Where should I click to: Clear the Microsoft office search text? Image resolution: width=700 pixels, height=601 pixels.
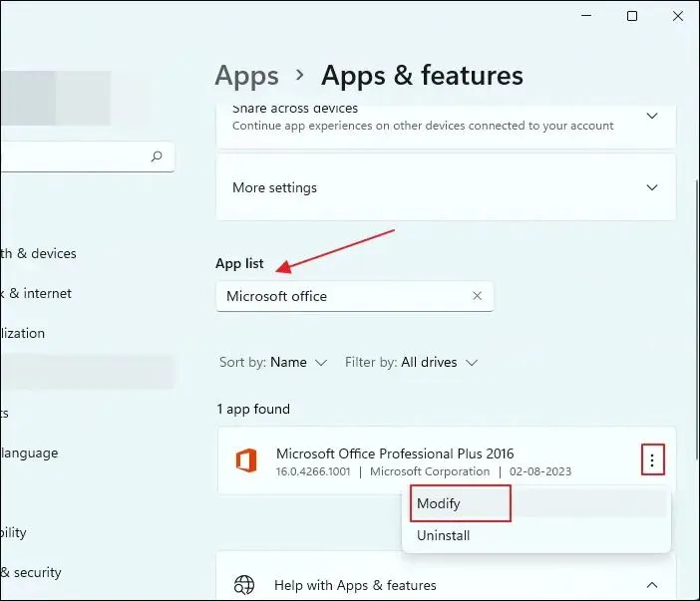point(478,296)
